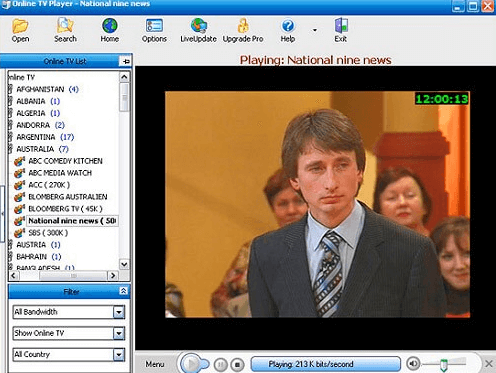Open the player Menu button
The width and height of the screenshot is (496, 373).
tap(154, 364)
